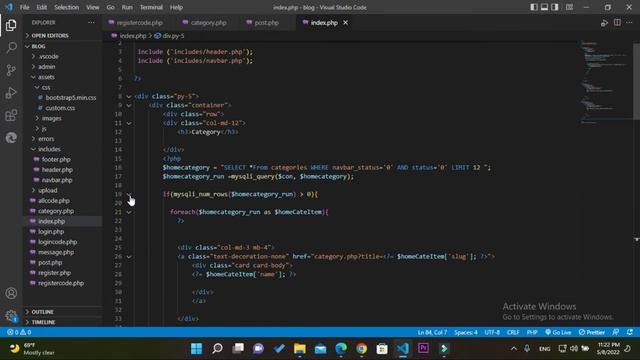Click the Prettier status bar item
This screenshot has width=640, height=360.
point(591,332)
